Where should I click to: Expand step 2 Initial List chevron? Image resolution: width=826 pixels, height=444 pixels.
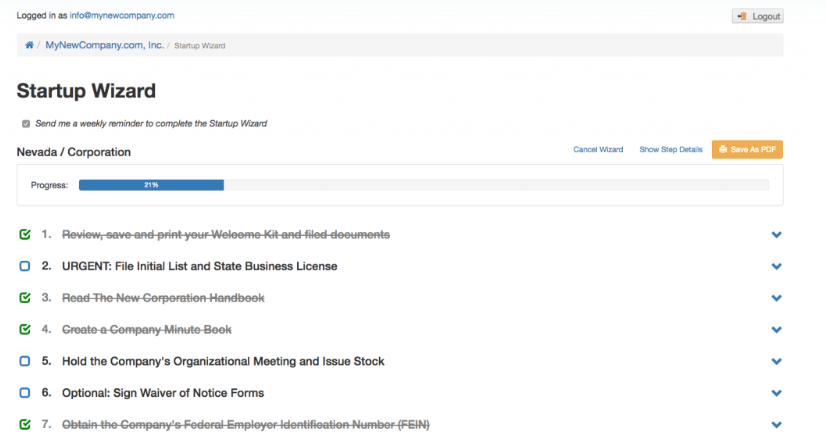tap(776, 267)
